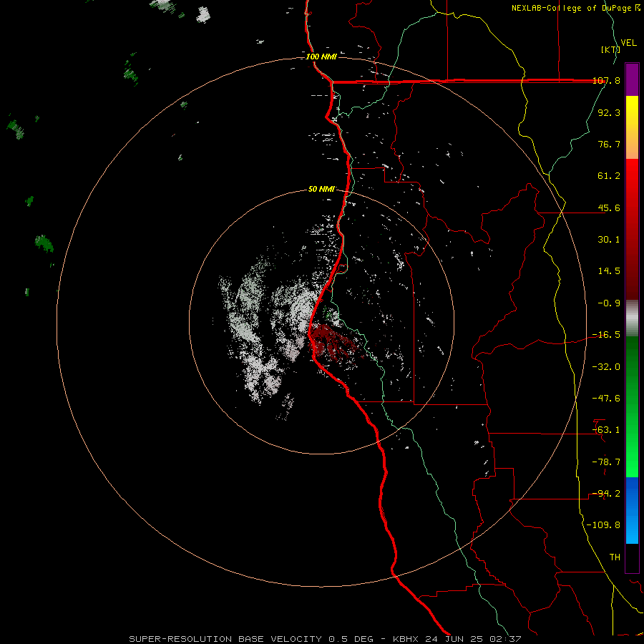The height and width of the screenshot is (644, 644).
Task: Click the blue segment of color bar
Action: pos(632,510)
